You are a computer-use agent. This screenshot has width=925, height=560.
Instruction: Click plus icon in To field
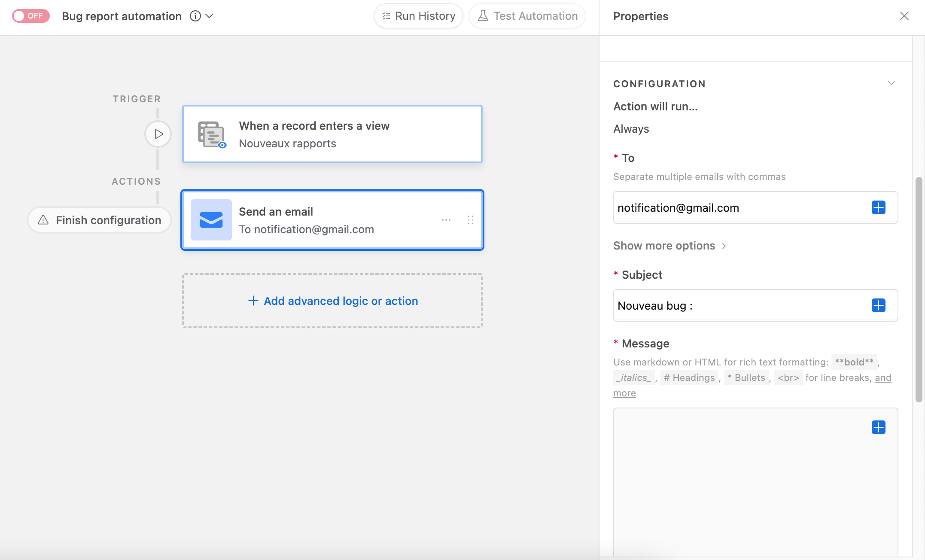(x=878, y=207)
